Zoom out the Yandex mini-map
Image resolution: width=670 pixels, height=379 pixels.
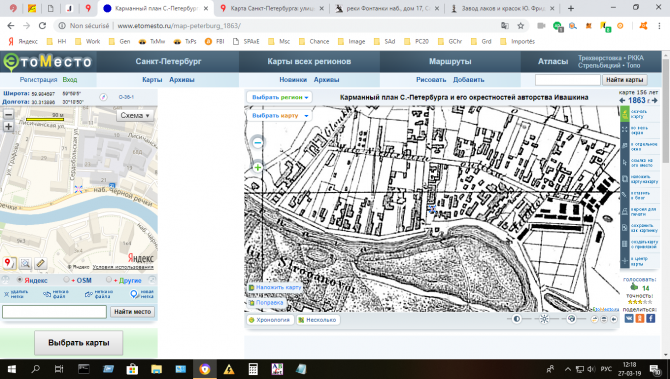(8, 114)
